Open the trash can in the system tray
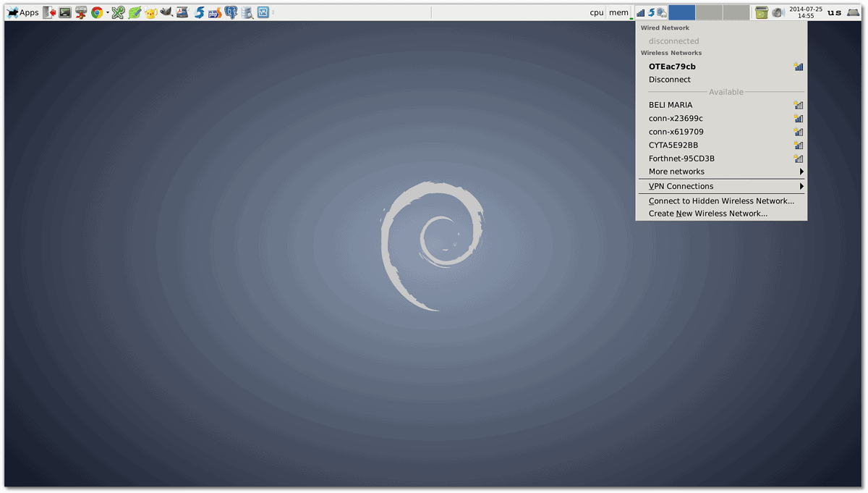Image resolution: width=868 pixels, height=493 pixels. point(762,12)
